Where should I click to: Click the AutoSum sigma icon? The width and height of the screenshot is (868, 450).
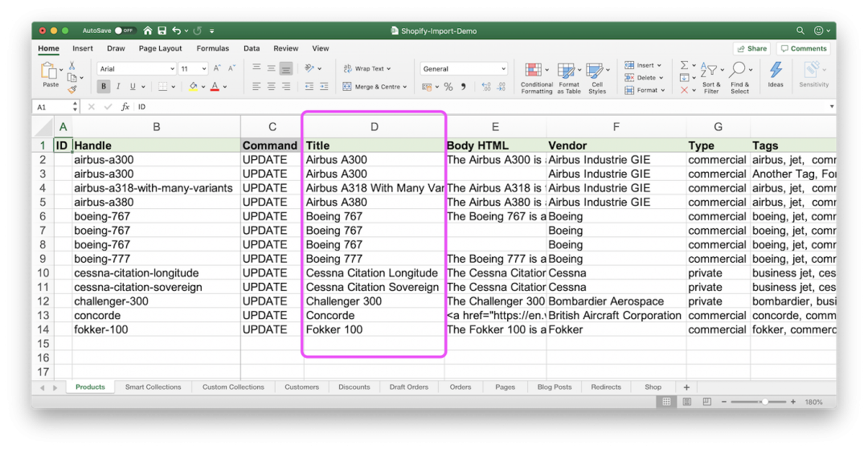click(684, 65)
